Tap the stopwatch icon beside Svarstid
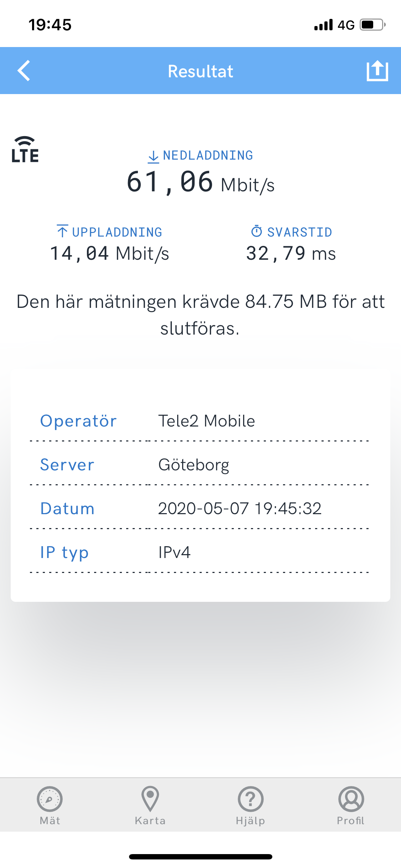Screen dimensions: 401x868 257,231
